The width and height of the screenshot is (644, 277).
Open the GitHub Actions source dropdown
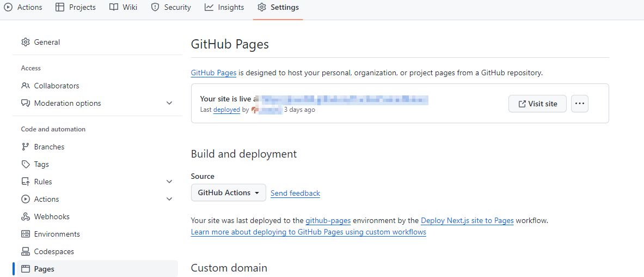[228, 192]
